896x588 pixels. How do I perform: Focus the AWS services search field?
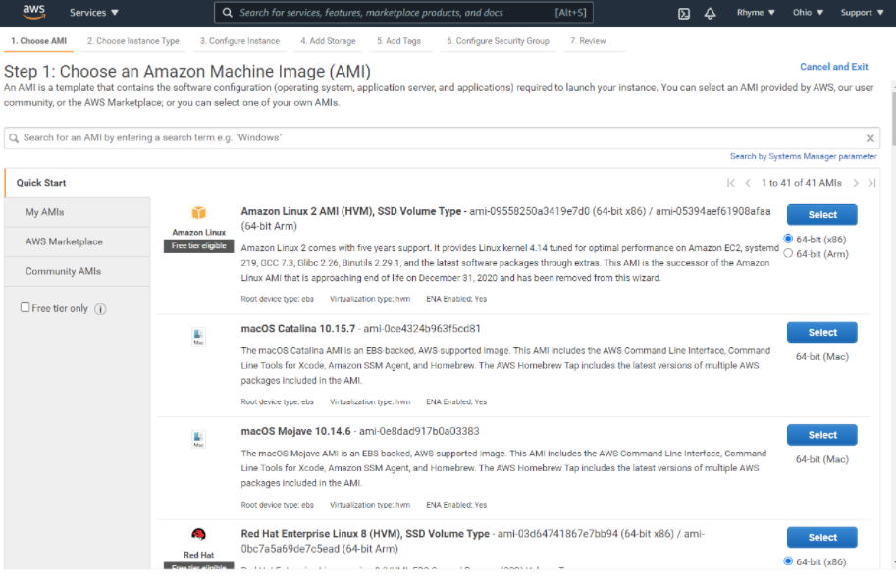(403, 13)
